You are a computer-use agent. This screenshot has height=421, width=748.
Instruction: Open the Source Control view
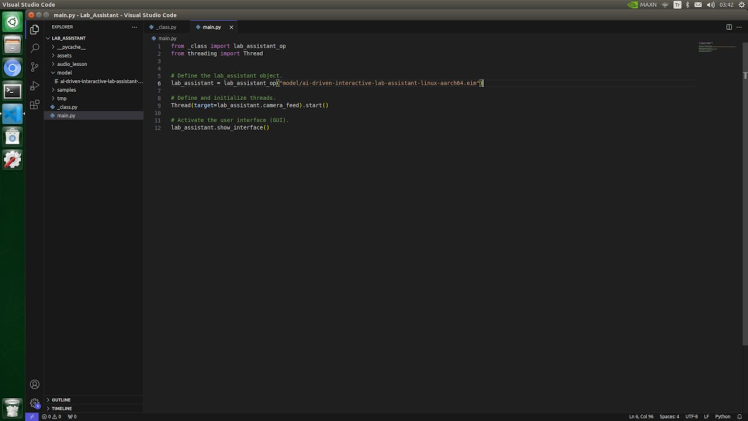[x=35, y=67]
